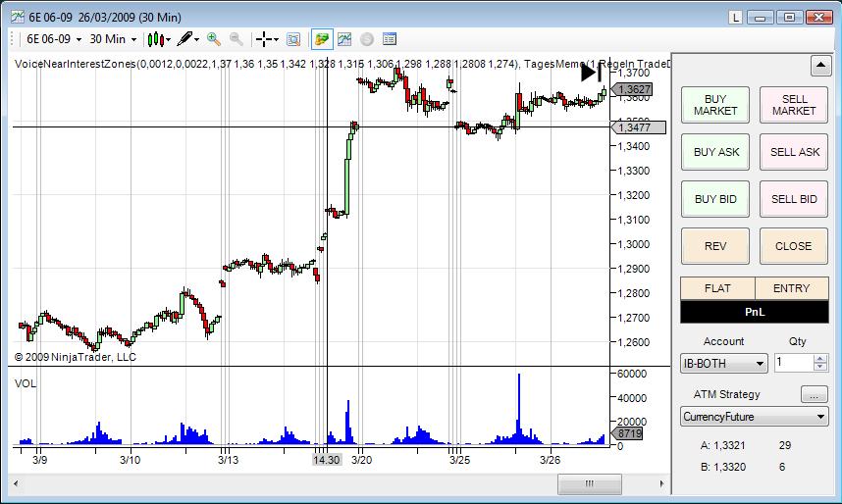
Task: Toggle the Chart Trader money icon
Action: coord(322,39)
